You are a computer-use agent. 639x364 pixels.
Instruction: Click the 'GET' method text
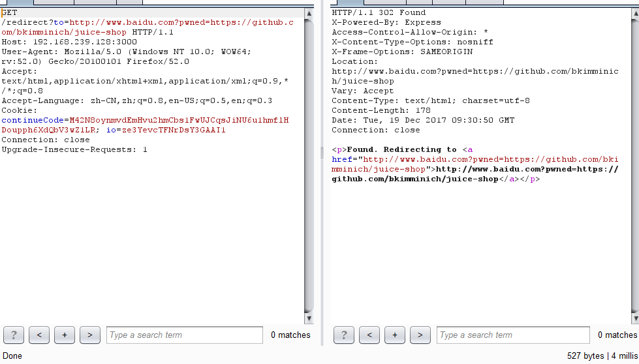click(9, 12)
